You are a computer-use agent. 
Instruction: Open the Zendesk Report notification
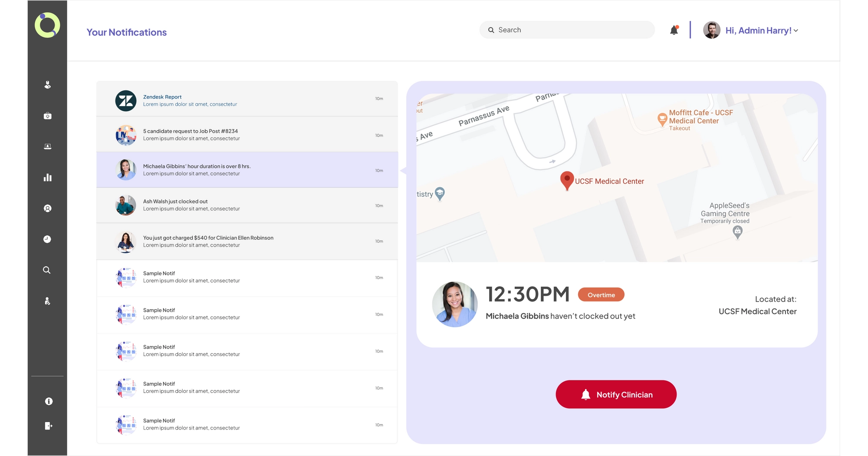coord(247,100)
